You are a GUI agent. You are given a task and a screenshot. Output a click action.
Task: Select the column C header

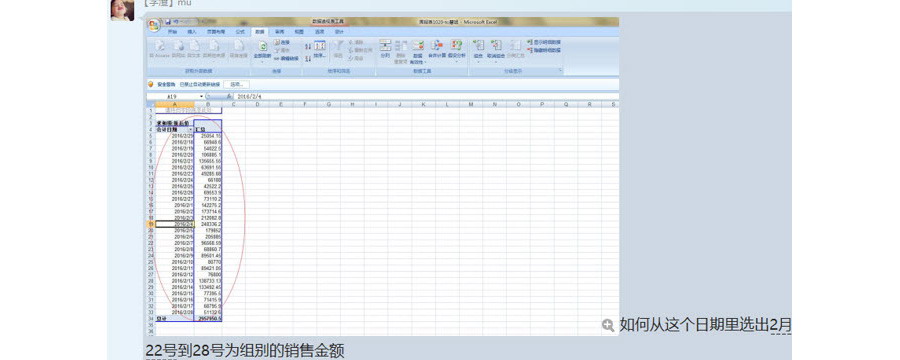[x=233, y=104]
